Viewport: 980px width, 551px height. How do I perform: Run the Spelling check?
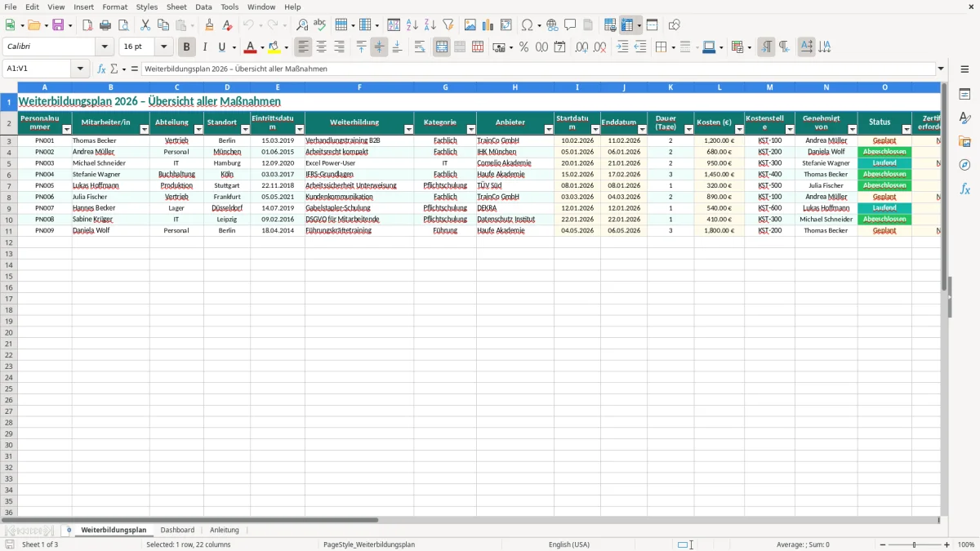click(320, 25)
